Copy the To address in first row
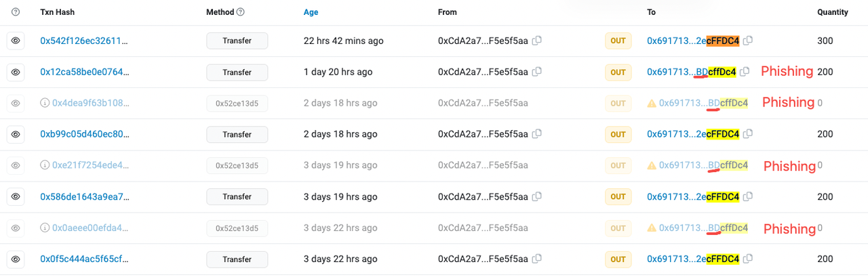The width and height of the screenshot is (868, 277). [747, 41]
